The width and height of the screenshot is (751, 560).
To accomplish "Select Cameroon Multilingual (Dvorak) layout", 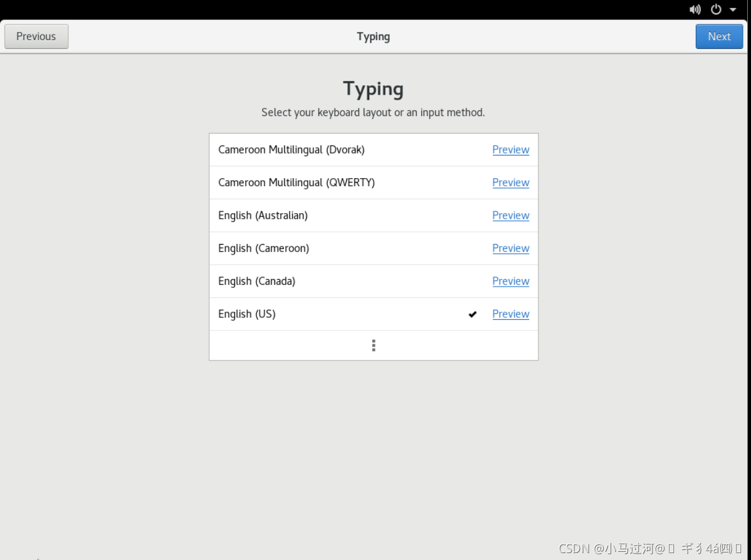I will pos(374,150).
